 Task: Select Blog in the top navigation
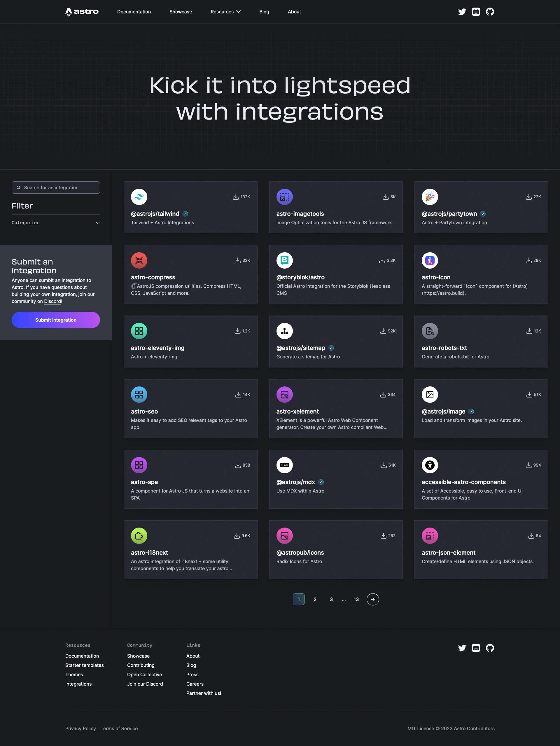[x=264, y=12]
